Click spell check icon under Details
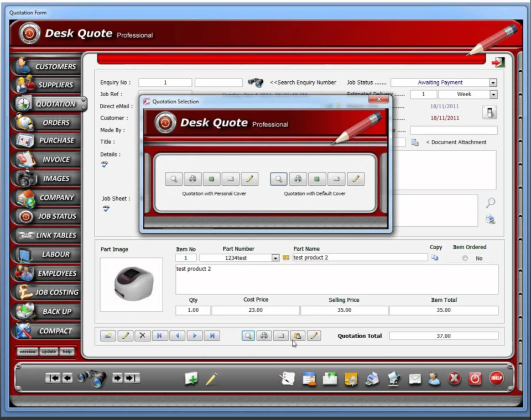The image size is (531, 420). (x=105, y=165)
